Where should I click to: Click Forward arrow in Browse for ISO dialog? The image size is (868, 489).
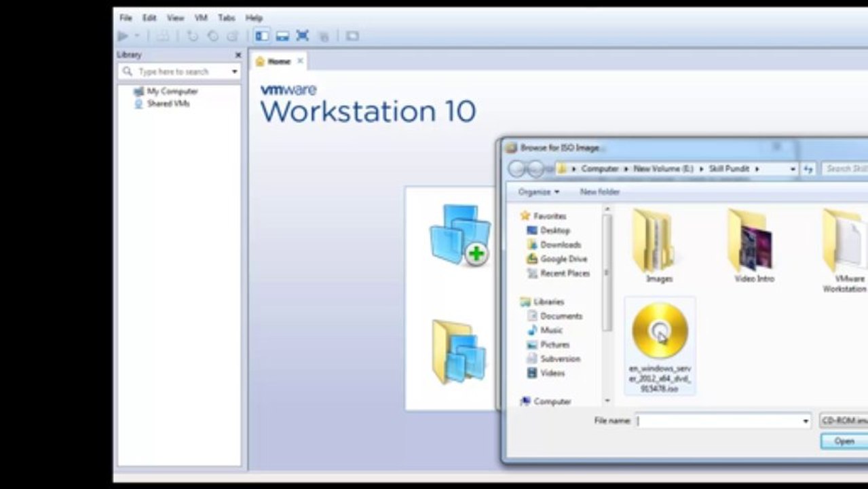click(536, 168)
